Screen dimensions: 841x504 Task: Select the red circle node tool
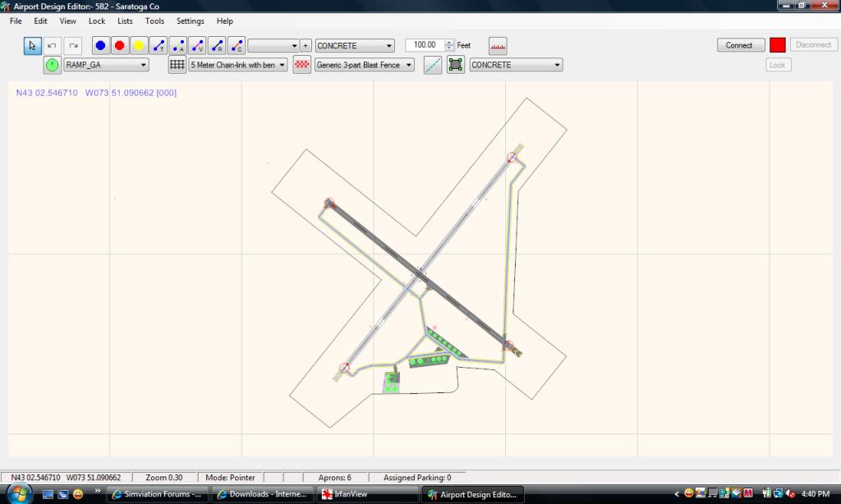(120, 46)
